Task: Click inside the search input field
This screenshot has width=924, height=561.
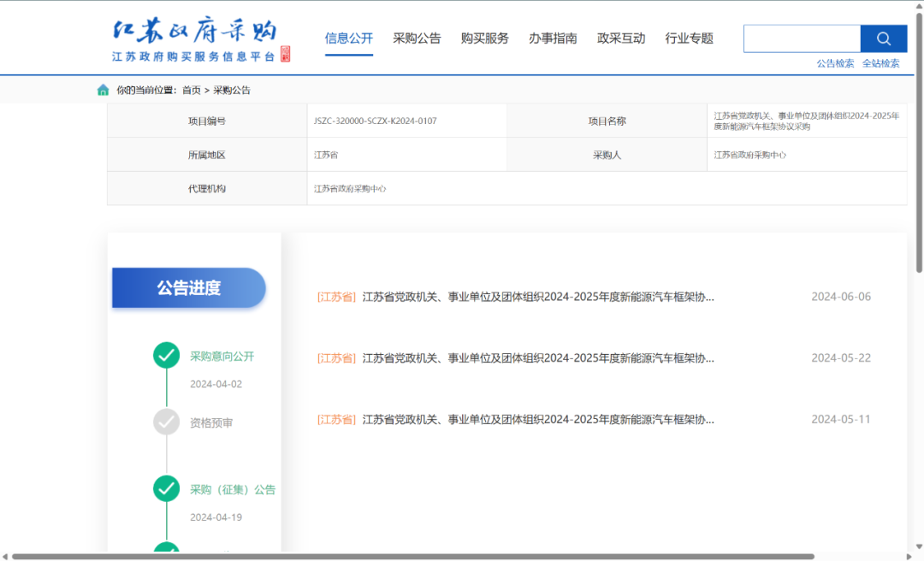Action: tap(802, 38)
